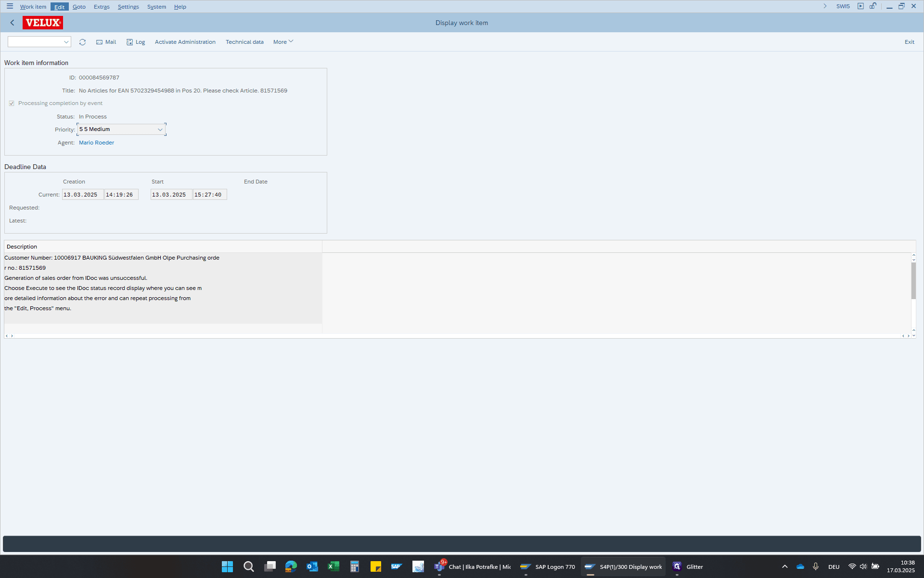Open the Extras menu
Screen dimensions: 924x578
[102, 7]
